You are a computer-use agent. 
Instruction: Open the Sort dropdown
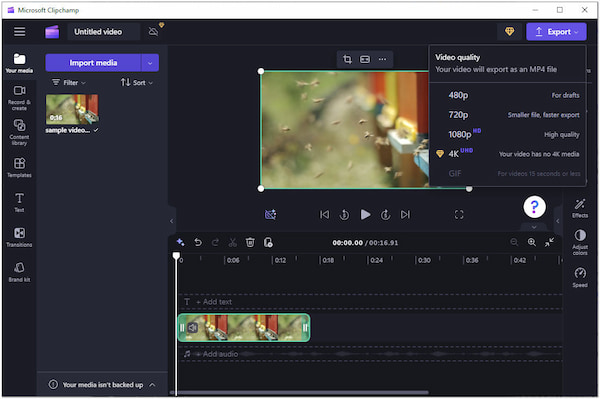pyautogui.click(x=137, y=82)
